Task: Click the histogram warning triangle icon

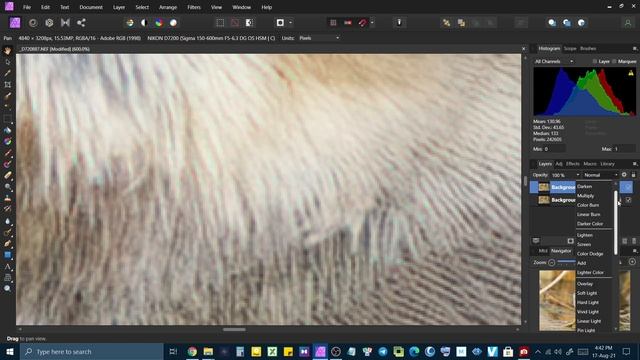Action: tap(631, 73)
